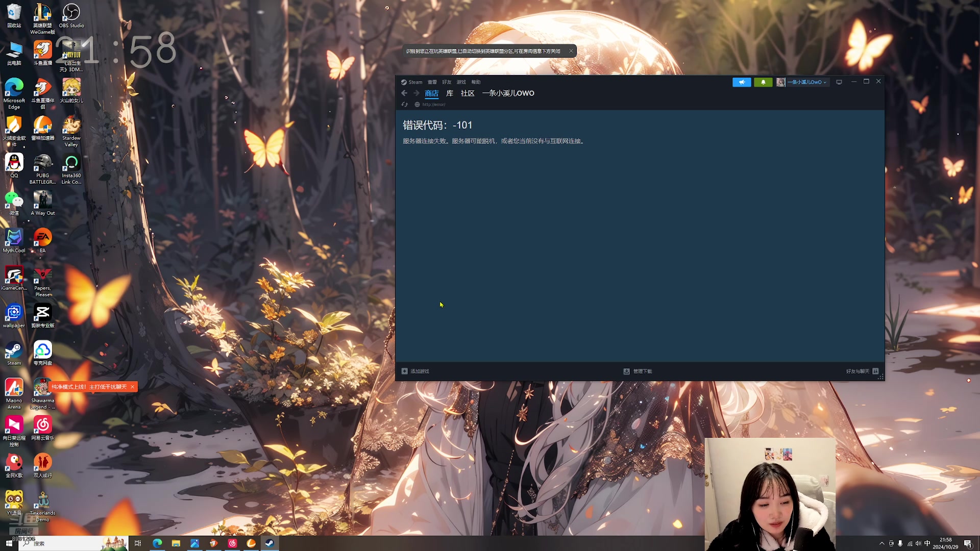Select the Steam desktop shortcut icon
The height and width of the screenshot is (551, 980).
14,354
